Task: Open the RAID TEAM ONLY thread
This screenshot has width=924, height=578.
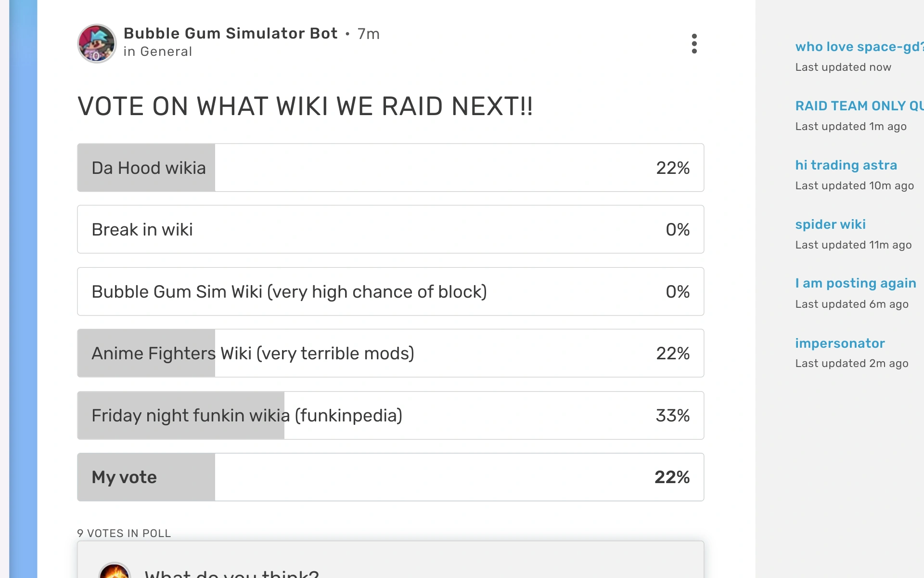Action: click(x=859, y=105)
